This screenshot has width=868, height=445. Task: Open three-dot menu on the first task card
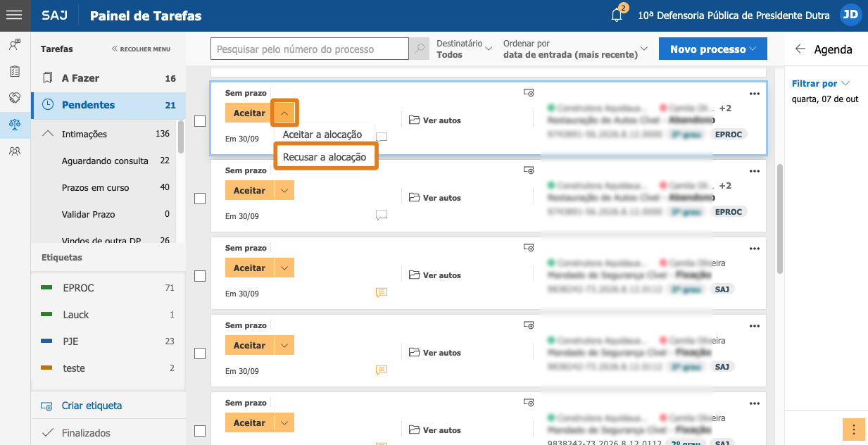point(755,94)
